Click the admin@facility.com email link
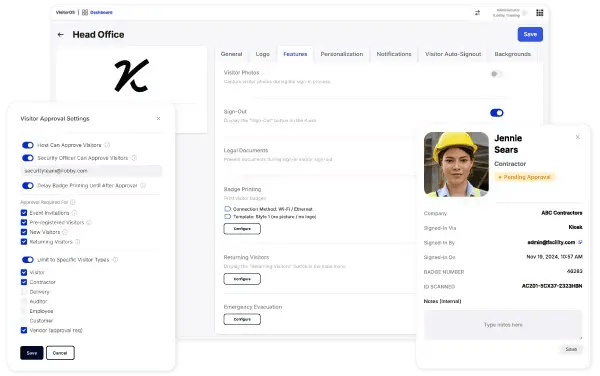 click(x=551, y=242)
